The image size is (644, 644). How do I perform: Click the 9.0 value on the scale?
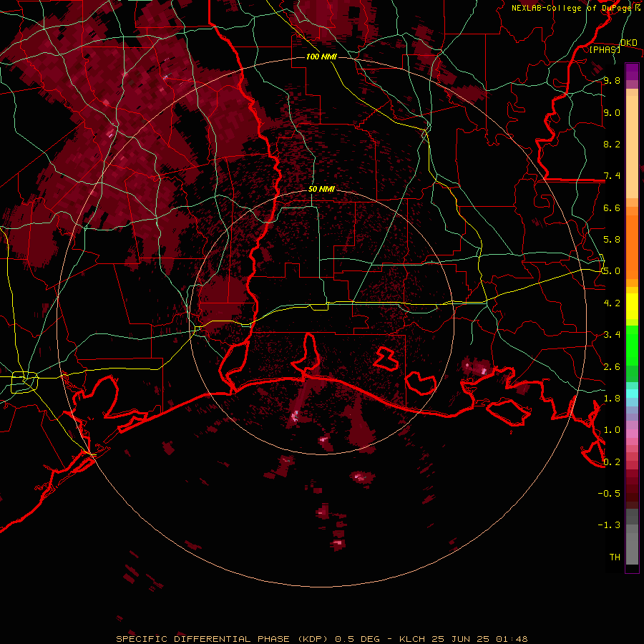(612, 112)
